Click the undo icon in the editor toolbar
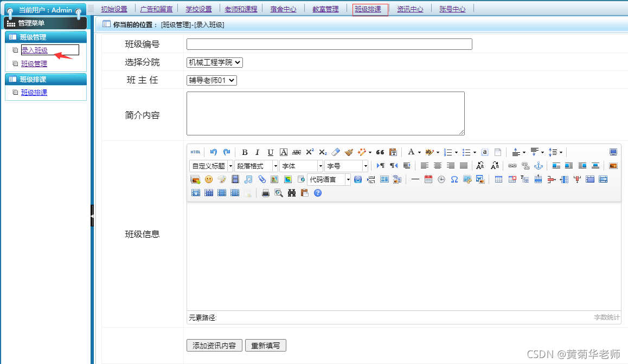The height and width of the screenshot is (364, 628). [214, 152]
